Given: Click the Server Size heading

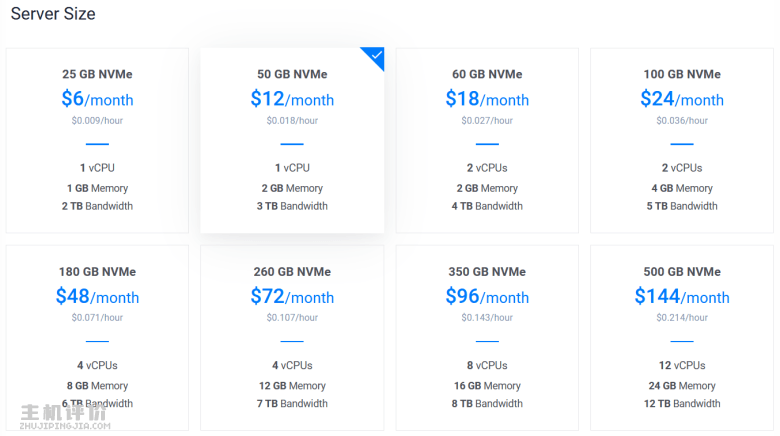Looking at the screenshot, I should point(53,14).
